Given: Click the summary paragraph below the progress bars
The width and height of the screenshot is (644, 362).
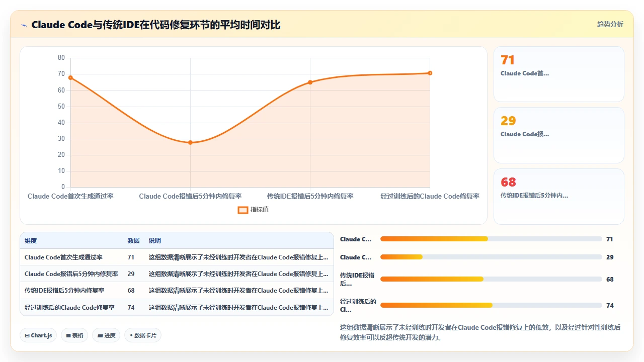Looking at the screenshot, I should [480, 332].
